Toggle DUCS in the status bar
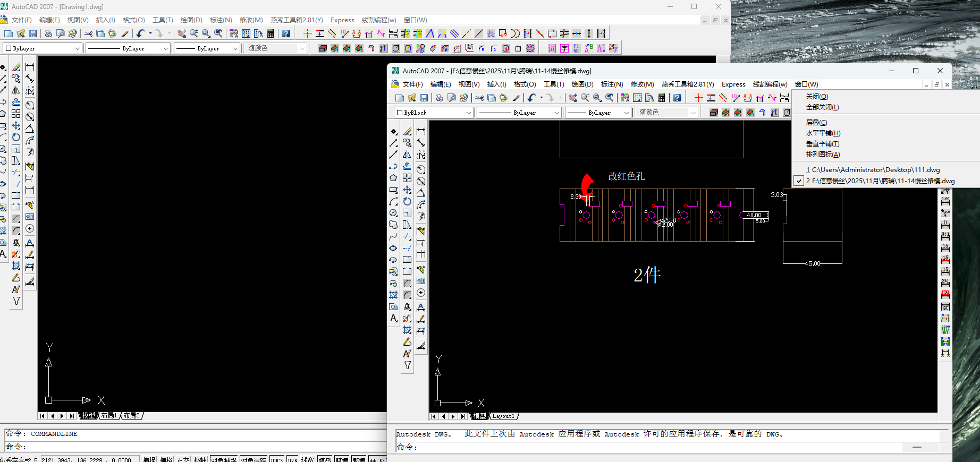 coord(277,459)
